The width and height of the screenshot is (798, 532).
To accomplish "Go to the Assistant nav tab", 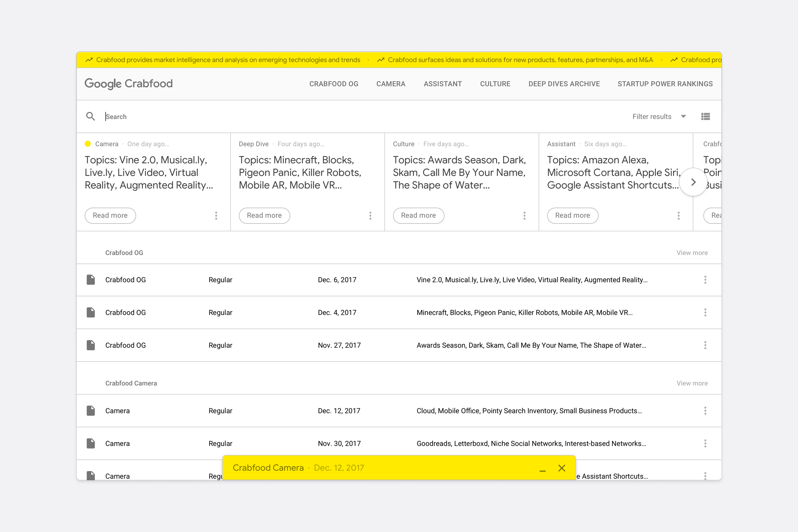I will click(x=443, y=84).
